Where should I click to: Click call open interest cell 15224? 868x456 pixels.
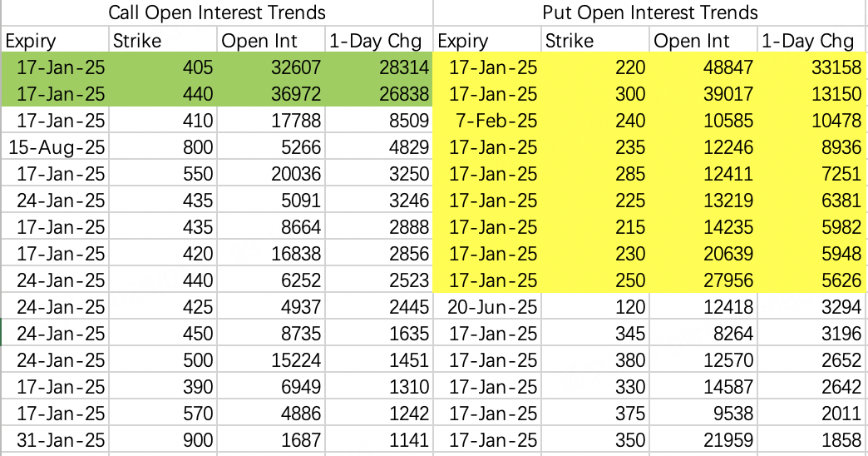coord(271,359)
